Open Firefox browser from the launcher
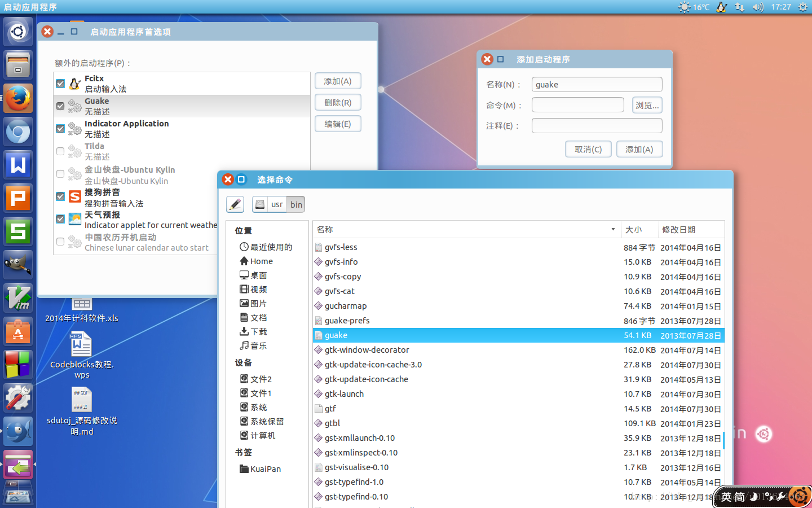 [x=18, y=98]
